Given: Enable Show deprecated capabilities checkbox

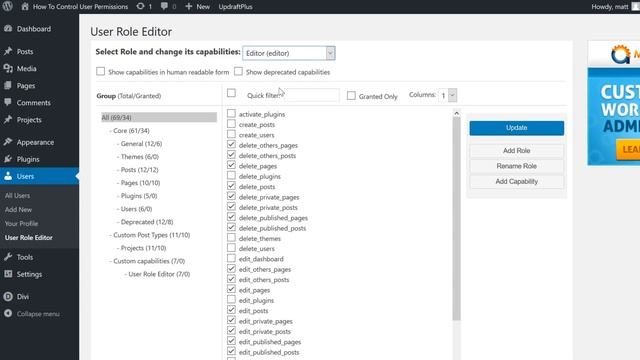Looking at the screenshot, I should point(238,71).
